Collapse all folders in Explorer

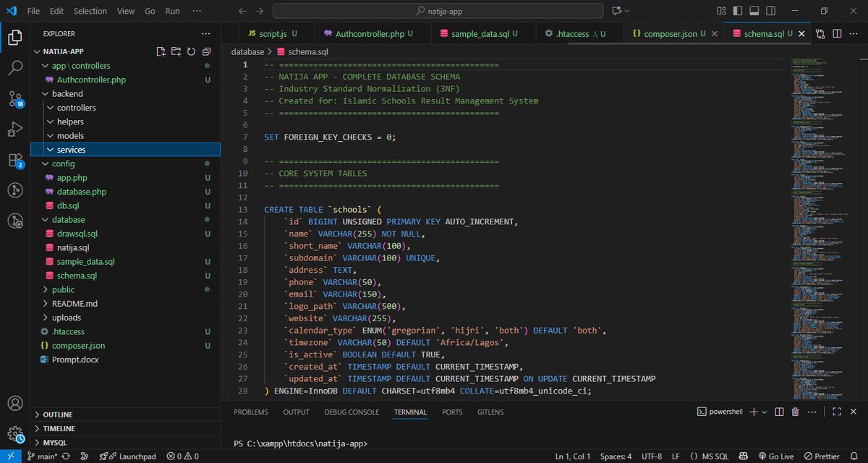pos(206,52)
